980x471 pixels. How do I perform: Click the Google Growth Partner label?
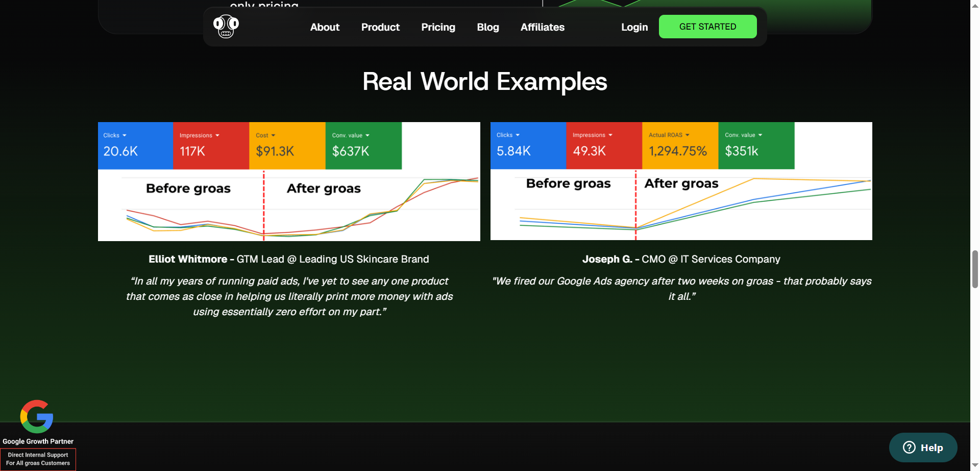coord(38,441)
